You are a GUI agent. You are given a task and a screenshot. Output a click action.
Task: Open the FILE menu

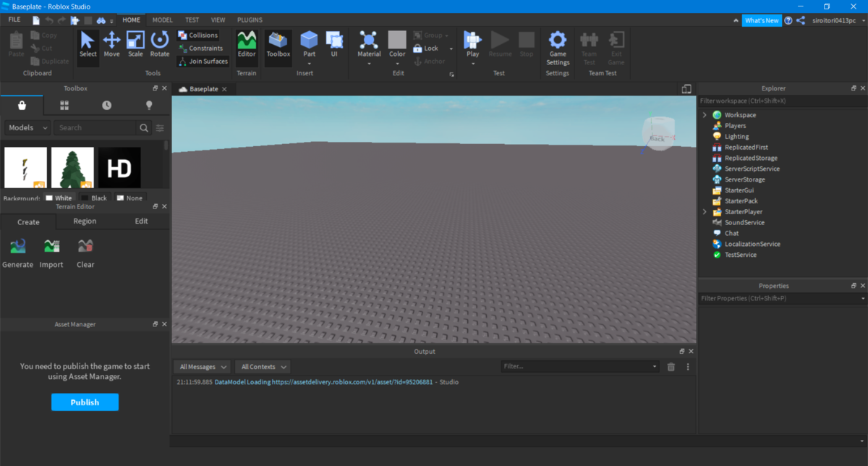click(14, 20)
